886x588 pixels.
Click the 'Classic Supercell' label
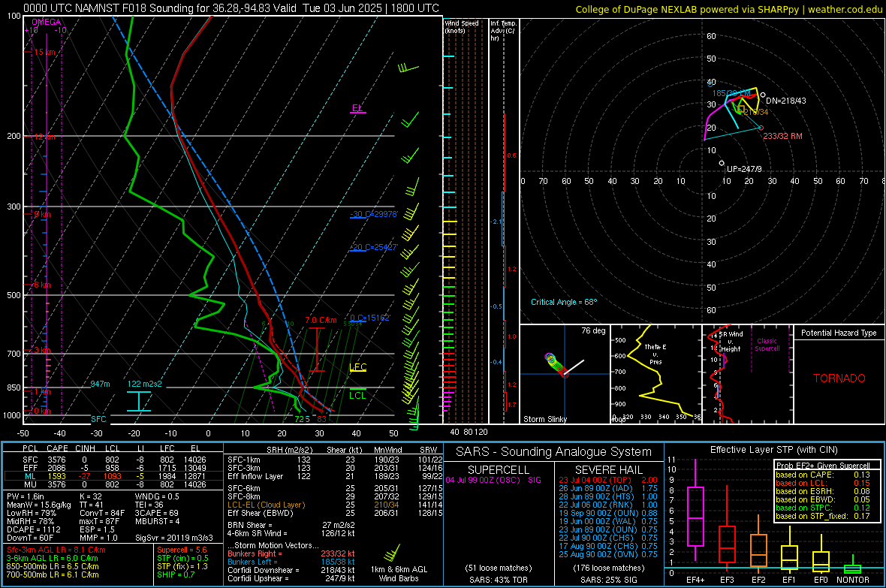point(767,345)
